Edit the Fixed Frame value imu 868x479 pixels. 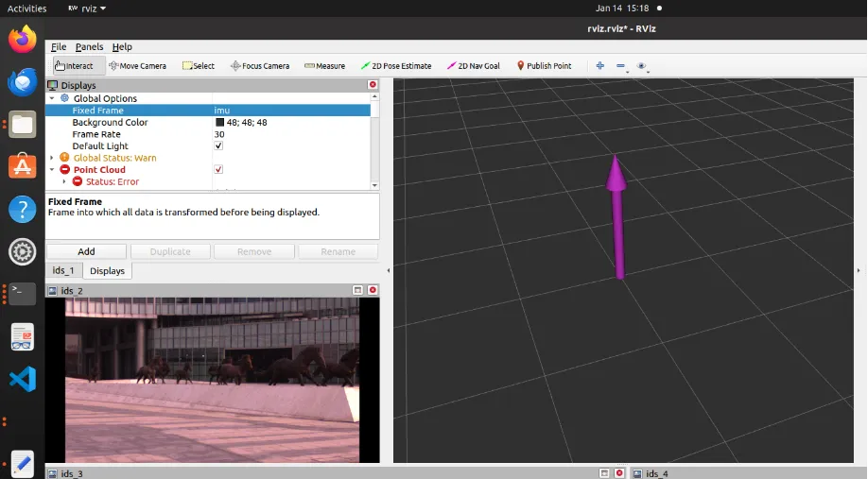click(291, 111)
